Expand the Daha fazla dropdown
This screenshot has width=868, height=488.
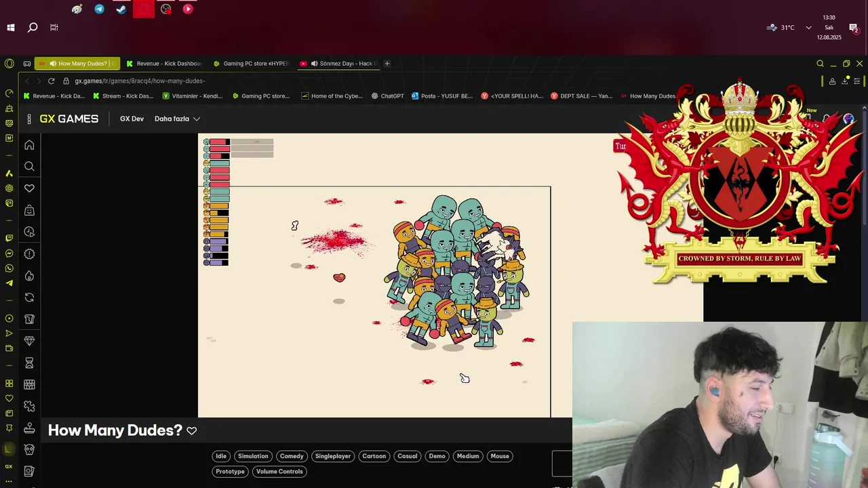pos(177,119)
